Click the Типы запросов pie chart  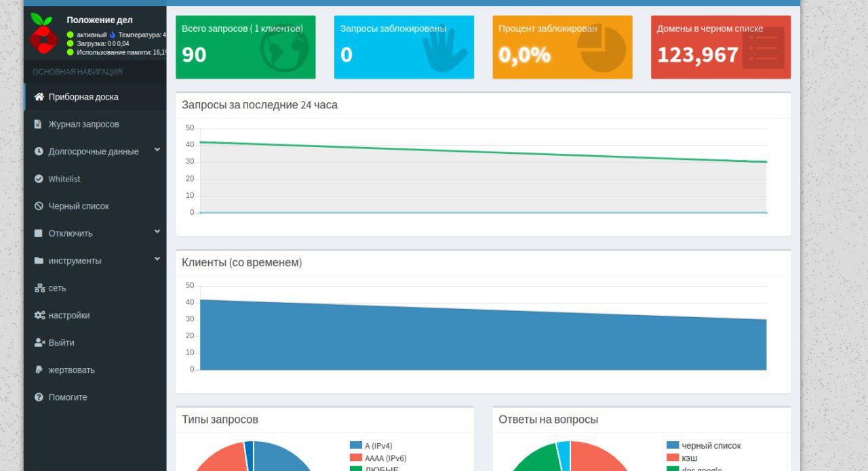[x=254, y=456]
